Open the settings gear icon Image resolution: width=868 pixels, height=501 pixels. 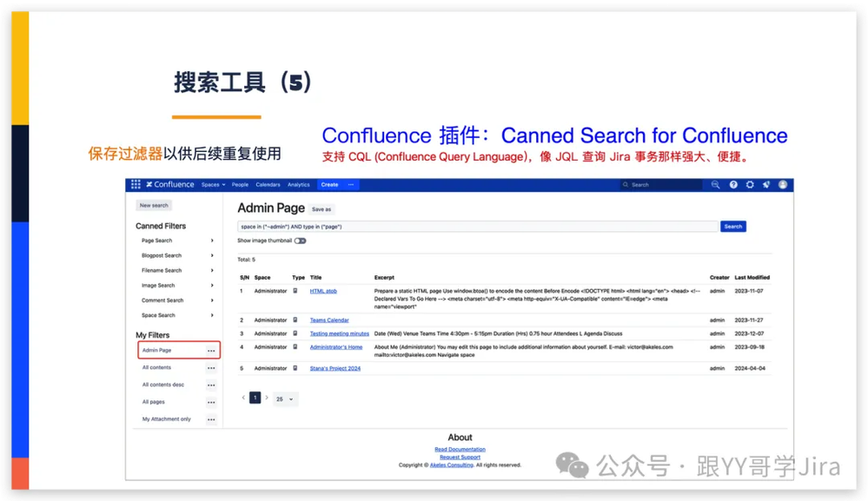[750, 185]
